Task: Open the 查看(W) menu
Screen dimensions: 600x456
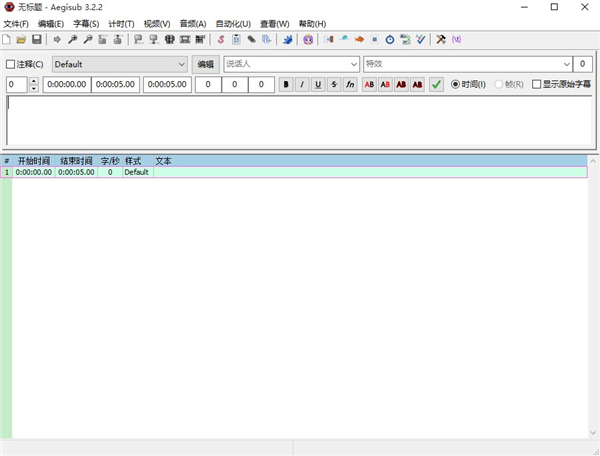Action: (275, 24)
